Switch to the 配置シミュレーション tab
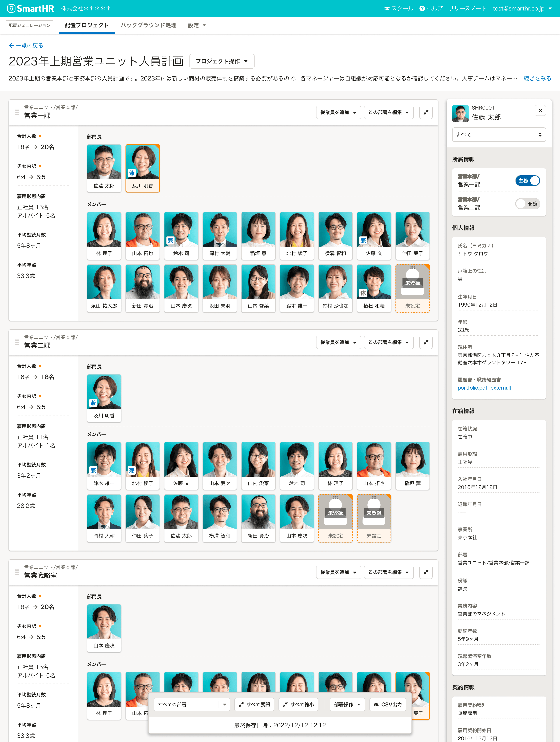 [30, 25]
